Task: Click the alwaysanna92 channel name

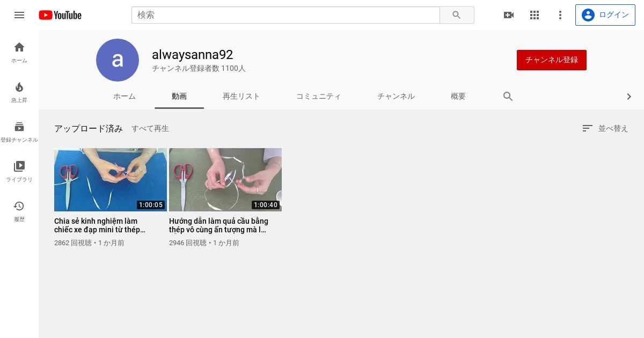Action: click(193, 55)
